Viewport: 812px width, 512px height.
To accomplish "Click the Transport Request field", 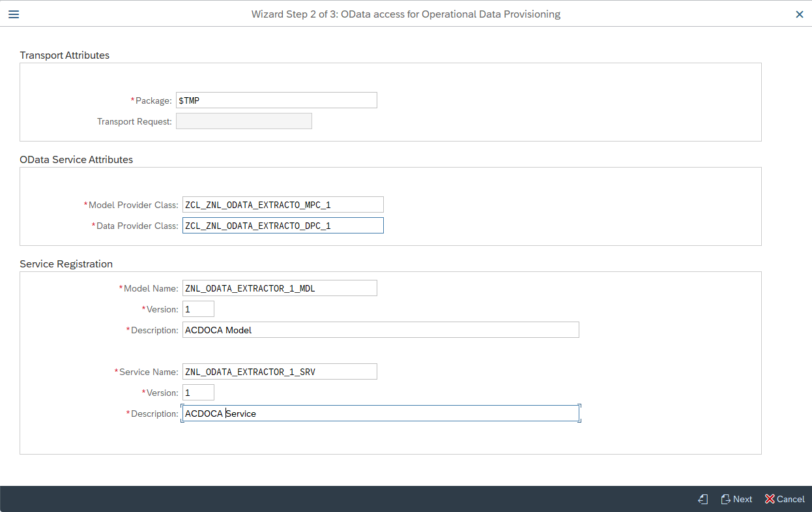I will 244,121.
